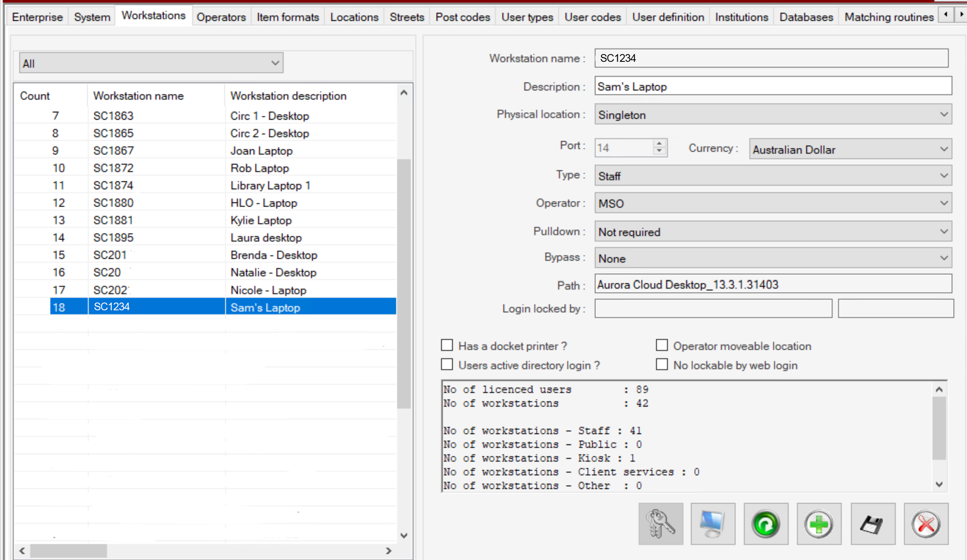Open the System tab
This screenshot has height=560, width=967.
(92, 17)
